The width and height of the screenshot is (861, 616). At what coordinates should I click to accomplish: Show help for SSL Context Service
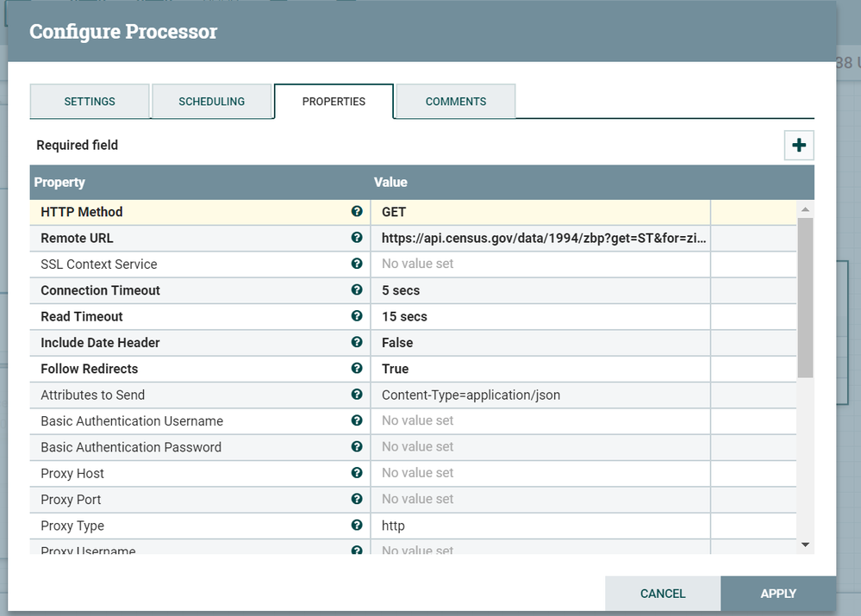click(357, 264)
